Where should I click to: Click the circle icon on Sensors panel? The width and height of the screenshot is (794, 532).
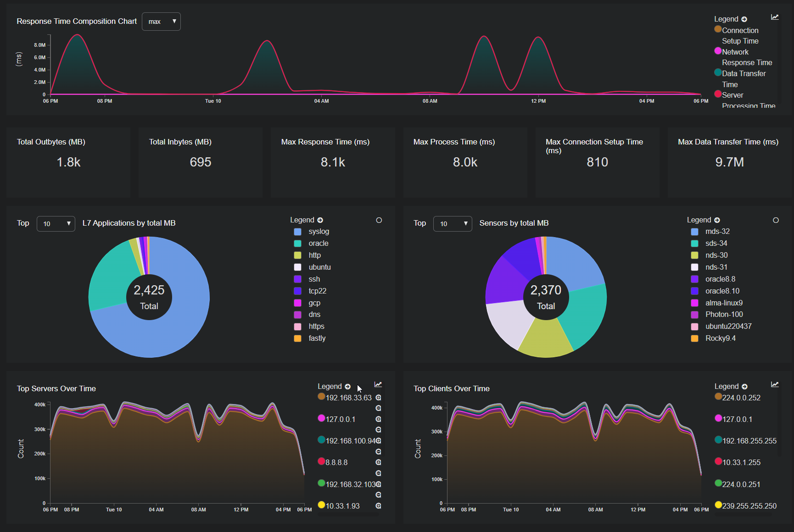click(776, 220)
